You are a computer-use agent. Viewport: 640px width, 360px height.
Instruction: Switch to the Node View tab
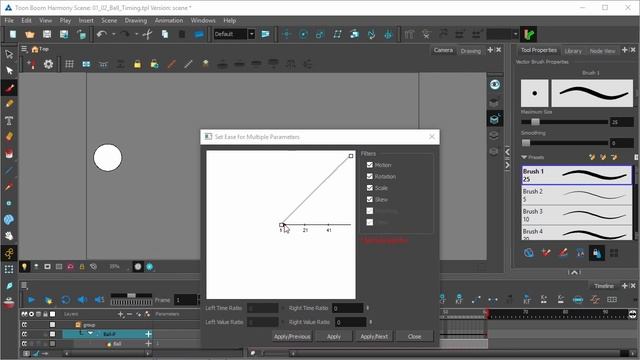point(602,51)
